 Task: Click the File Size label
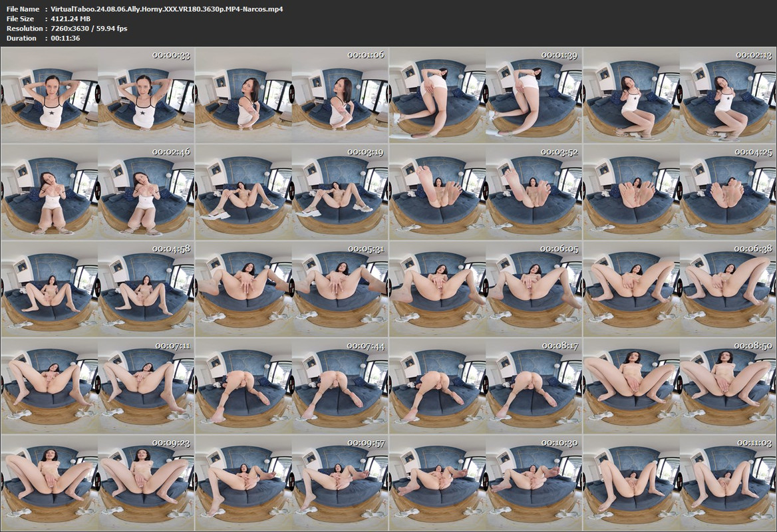point(21,19)
